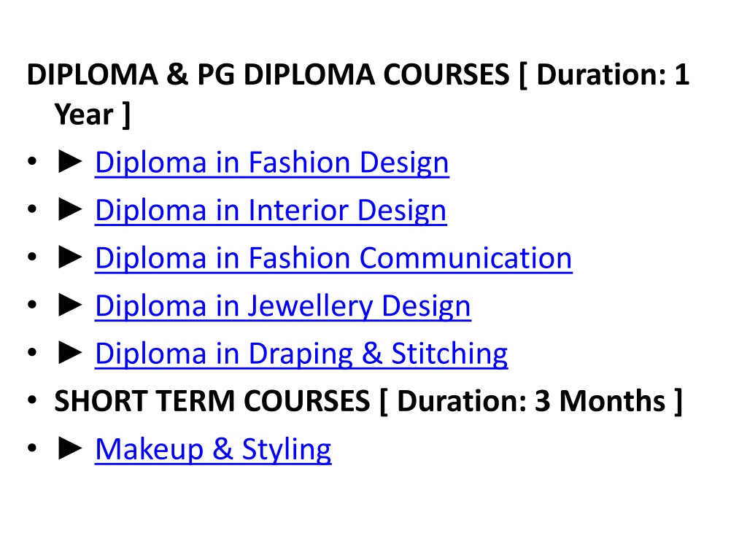
Task: Click the arrow icon beside Fashion Communication
Action: tap(69, 257)
